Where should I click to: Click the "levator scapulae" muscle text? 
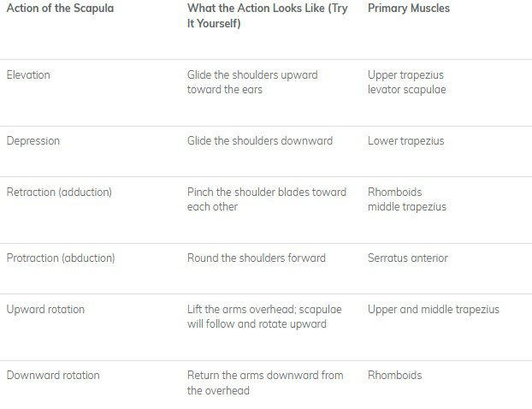pos(406,90)
